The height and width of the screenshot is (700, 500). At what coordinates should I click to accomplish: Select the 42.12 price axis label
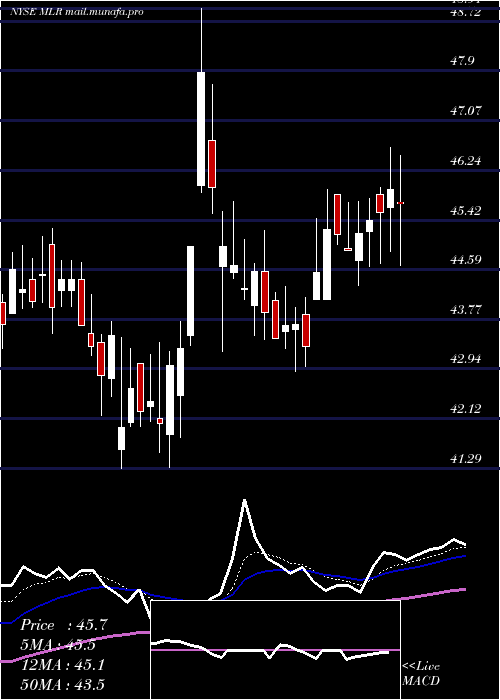467,408
